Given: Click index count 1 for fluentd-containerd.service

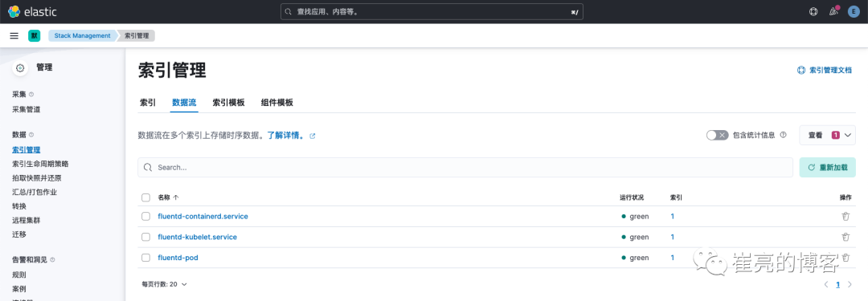Looking at the screenshot, I should click(673, 217).
